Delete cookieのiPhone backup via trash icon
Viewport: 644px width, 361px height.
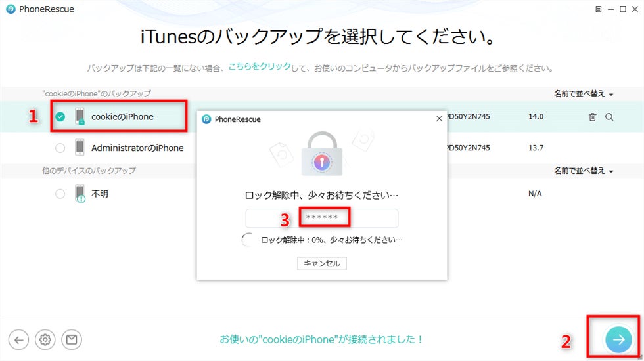[592, 117]
